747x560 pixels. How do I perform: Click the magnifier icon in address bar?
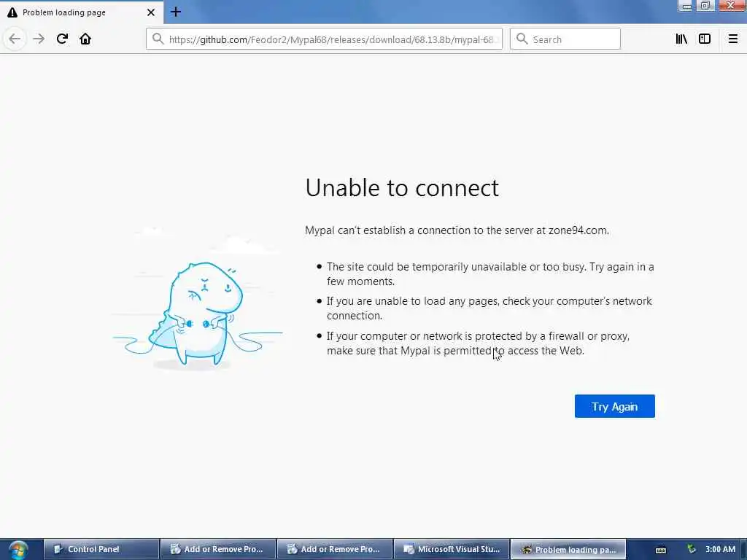(158, 39)
